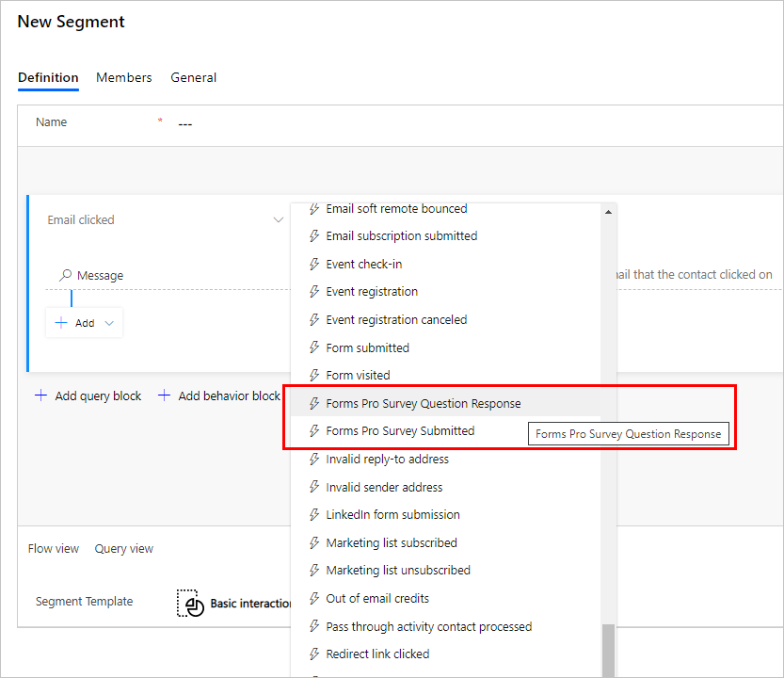Click the Message lookup field text
Screen dimensions: 784x678
pyautogui.click(x=100, y=275)
